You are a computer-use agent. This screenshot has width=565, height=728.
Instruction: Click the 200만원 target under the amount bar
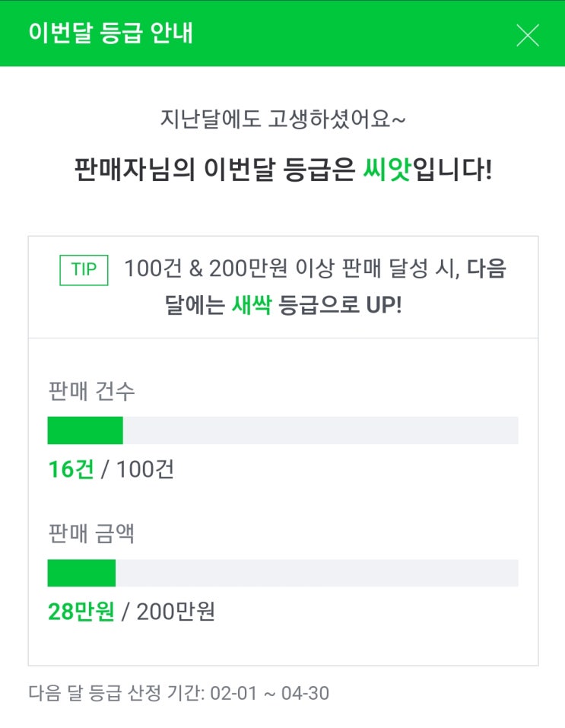176,612
